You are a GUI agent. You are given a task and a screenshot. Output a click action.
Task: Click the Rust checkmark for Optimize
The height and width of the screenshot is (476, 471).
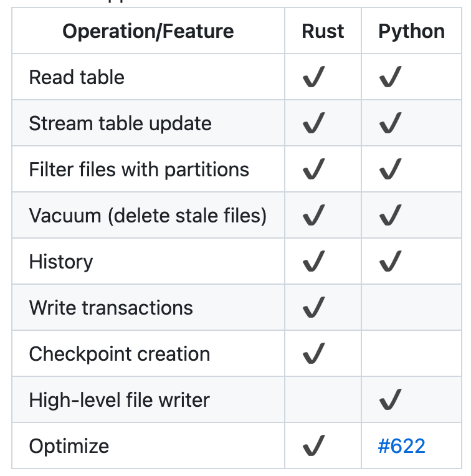[313, 447]
